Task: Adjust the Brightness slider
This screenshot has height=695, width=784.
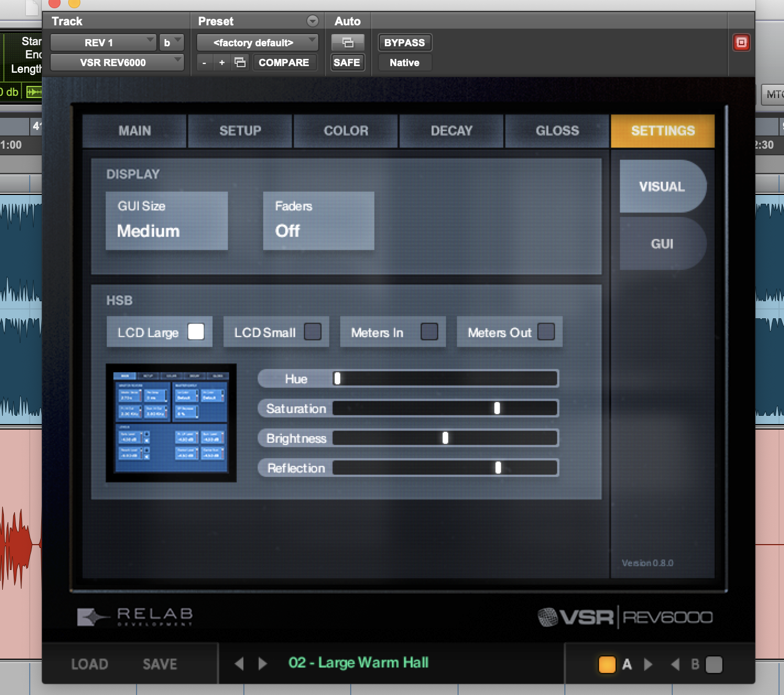Action: tap(445, 438)
